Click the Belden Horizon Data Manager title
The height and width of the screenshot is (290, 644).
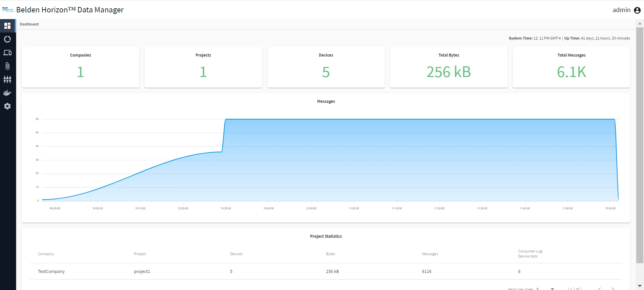pos(70,10)
